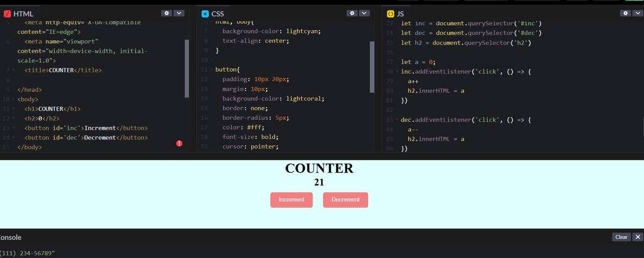Click the 'a--' JS statement
Image resolution: width=644 pixels, height=258 pixels.
click(x=413, y=130)
